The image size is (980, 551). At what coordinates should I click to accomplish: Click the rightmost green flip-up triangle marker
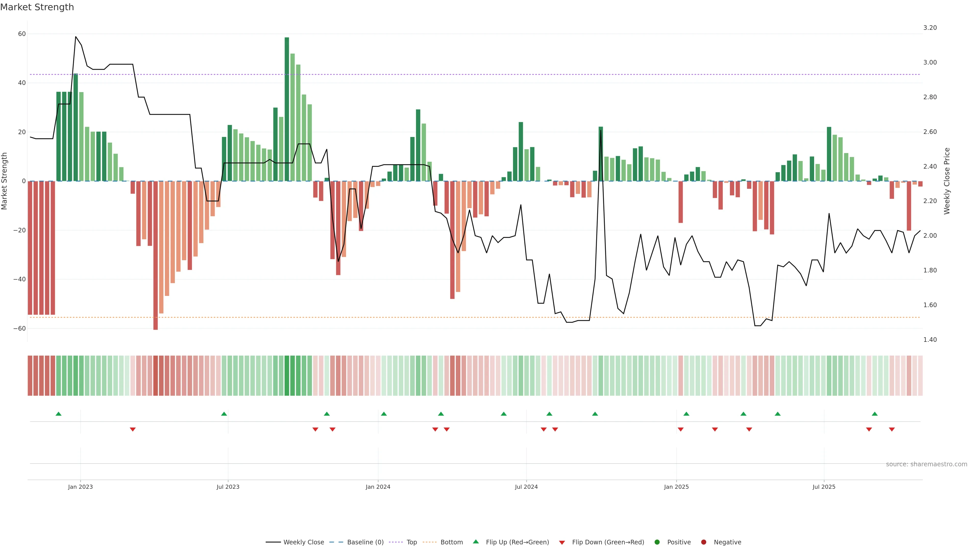pos(875,414)
